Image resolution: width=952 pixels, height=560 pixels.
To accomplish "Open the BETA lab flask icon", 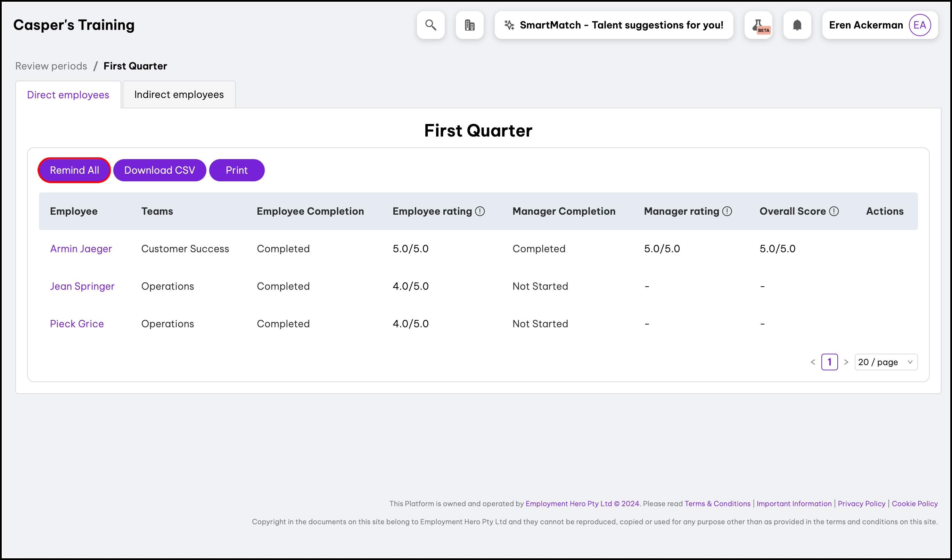I will pyautogui.click(x=758, y=25).
